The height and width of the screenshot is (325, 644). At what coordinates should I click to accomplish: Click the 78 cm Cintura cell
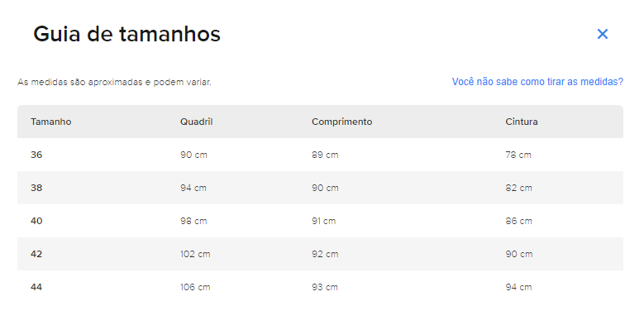(518, 155)
